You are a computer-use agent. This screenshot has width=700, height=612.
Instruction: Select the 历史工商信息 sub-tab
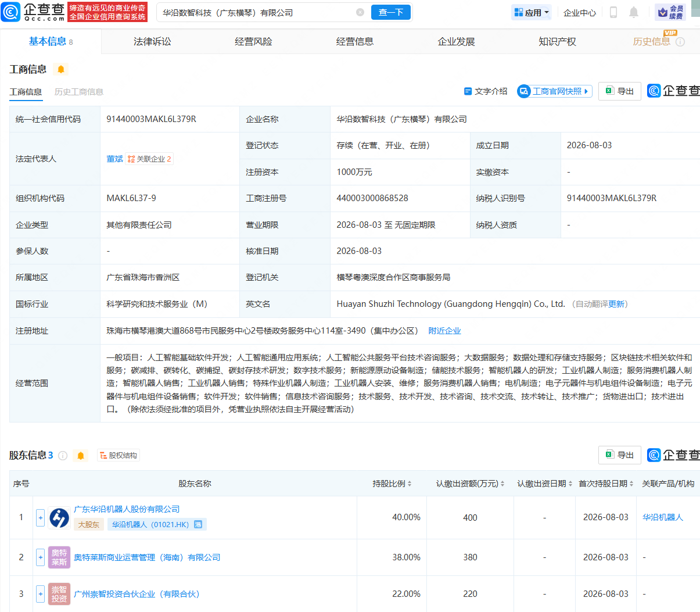pyautogui.click(x=79, y=92)
